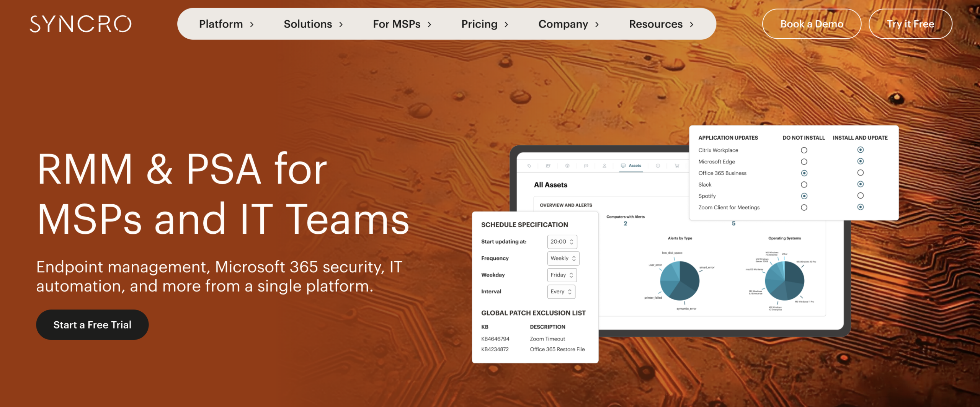Click the KB4646794 exclusion entry

495,339
